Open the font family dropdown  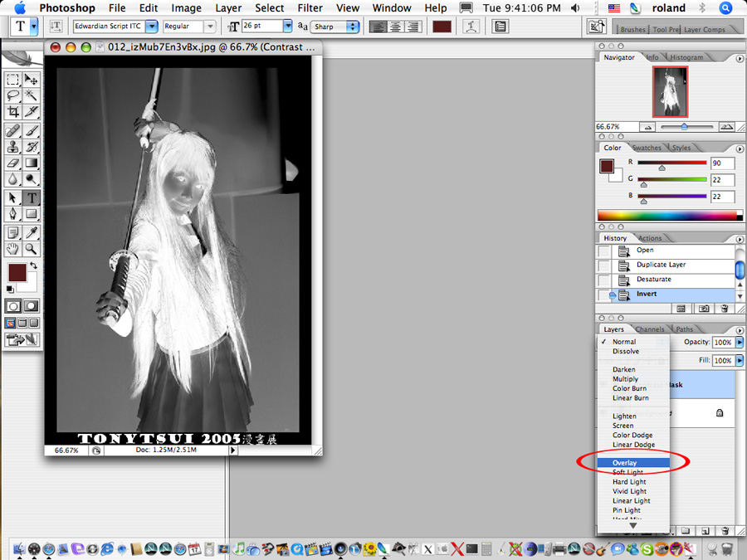pos(151,27)
